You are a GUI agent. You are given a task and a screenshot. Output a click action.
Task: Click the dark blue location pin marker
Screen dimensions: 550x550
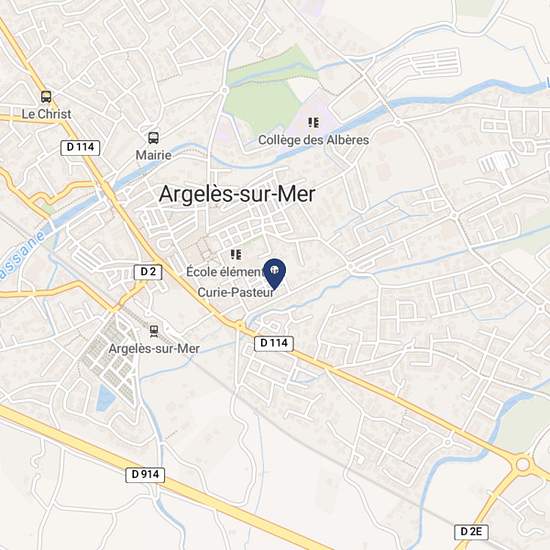point(274,274)
